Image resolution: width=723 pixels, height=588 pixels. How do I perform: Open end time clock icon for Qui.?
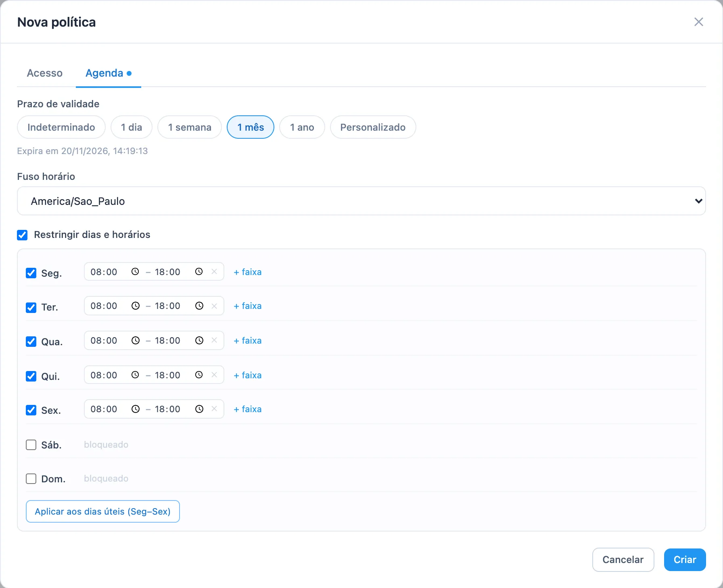(x=199, y=375)
